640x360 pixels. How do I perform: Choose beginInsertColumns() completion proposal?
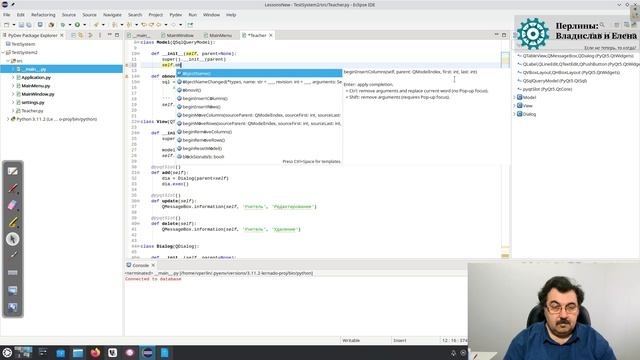click(x=259, y=98)
